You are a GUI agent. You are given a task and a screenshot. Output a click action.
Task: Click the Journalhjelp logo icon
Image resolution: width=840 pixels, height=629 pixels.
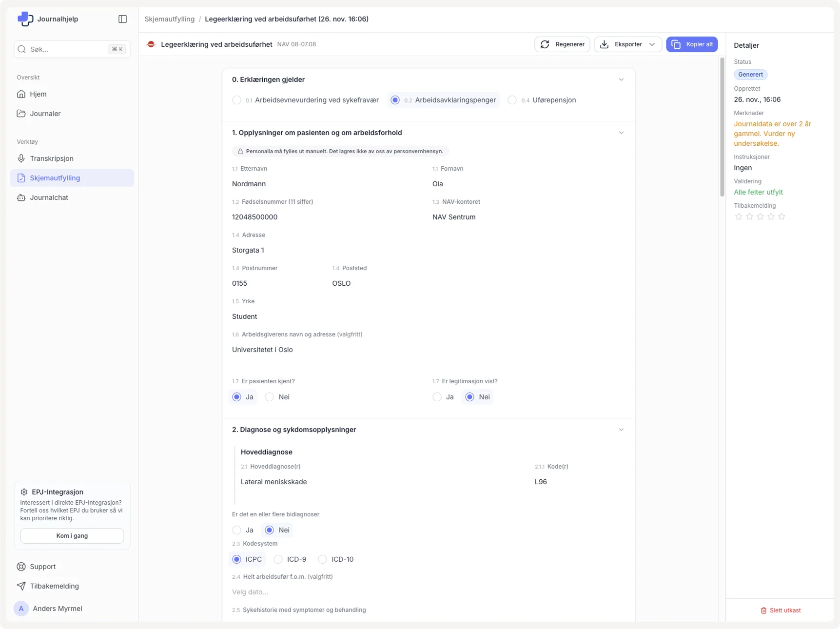(25, 19)
